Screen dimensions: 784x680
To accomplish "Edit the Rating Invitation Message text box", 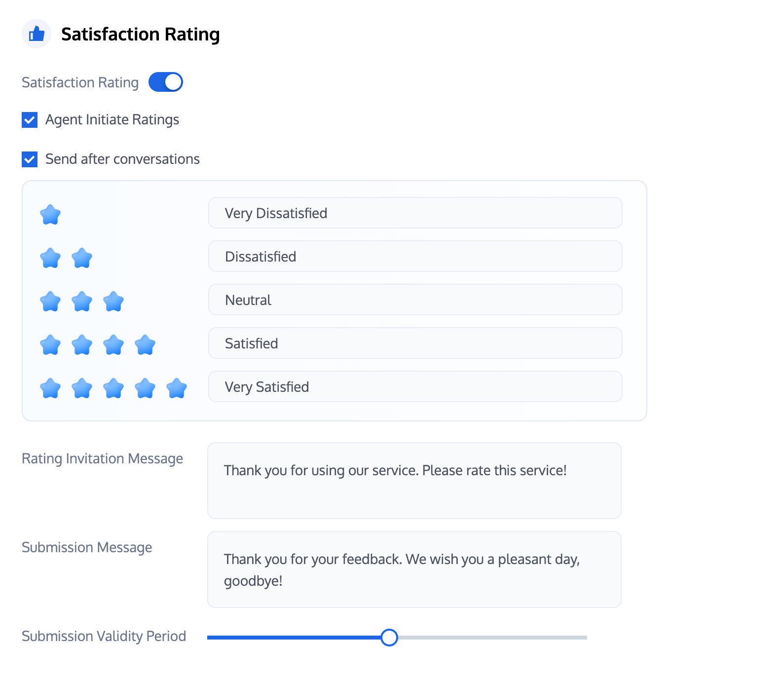I will (414, 481).
